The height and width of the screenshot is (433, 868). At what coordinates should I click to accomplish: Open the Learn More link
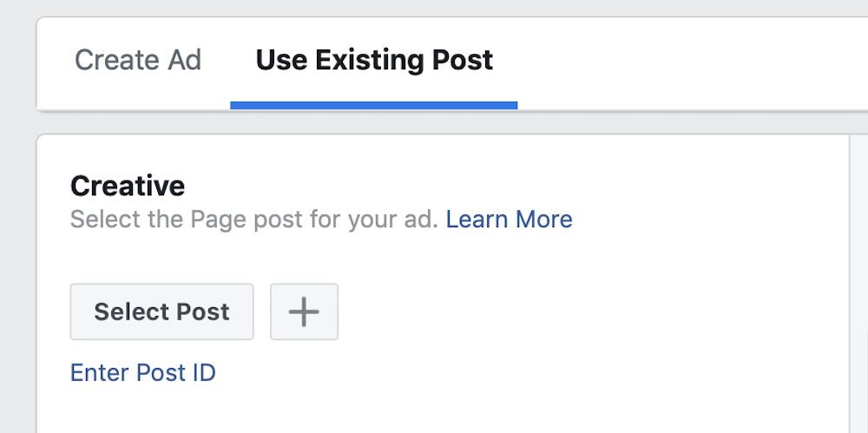pyautogui.click(x=509, y=219)
